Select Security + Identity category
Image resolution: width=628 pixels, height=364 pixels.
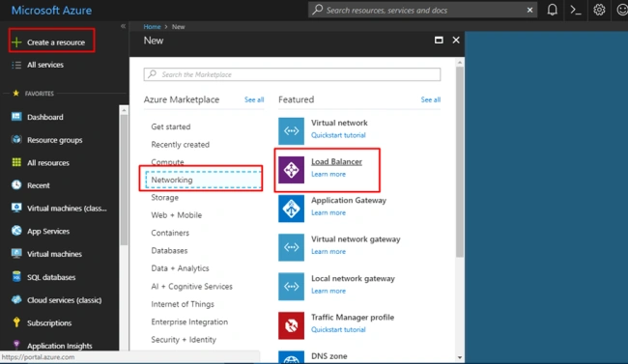click(184, 339)
